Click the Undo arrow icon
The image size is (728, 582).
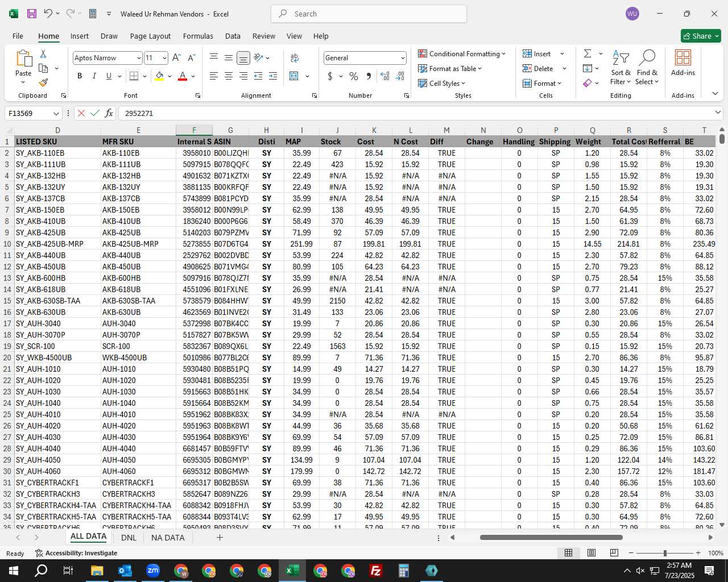pyautogui.click(x=48, y=14)
